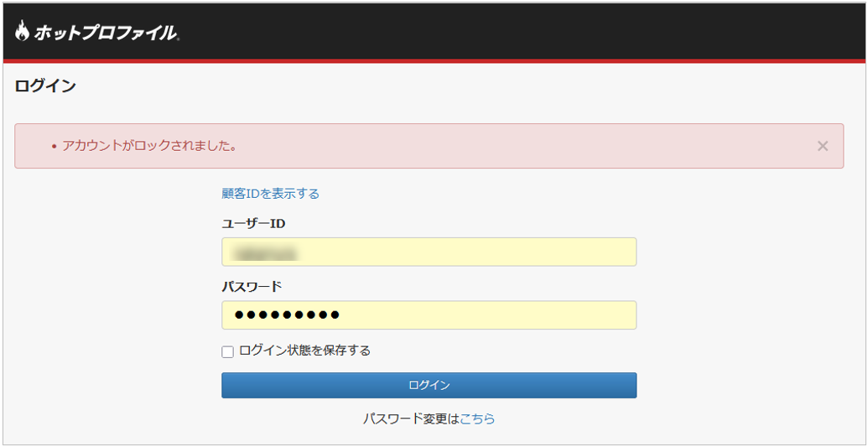Click the アカウントがロックされました error message

pyautogui.click(x=149, y=146)
